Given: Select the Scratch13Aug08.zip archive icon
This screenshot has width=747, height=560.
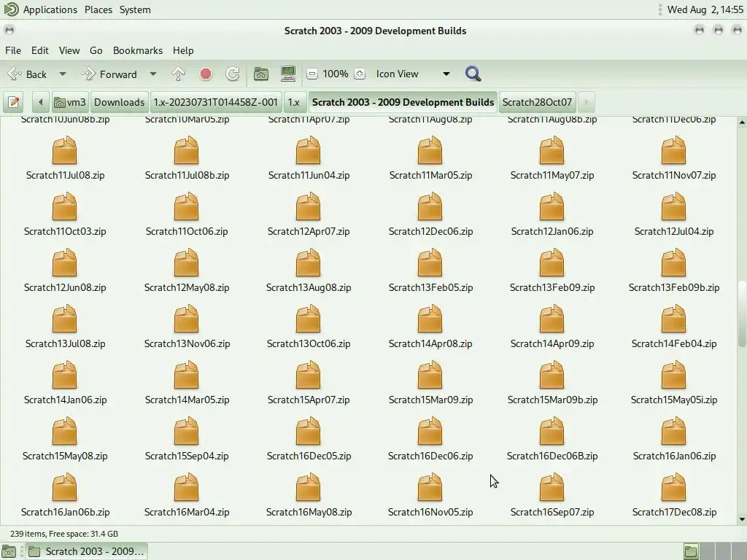Looking at the screenshot, I should point(309,262).
